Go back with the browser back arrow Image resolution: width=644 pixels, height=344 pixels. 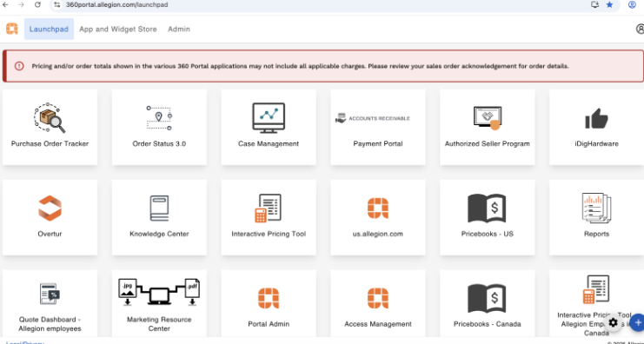[5, 4]
